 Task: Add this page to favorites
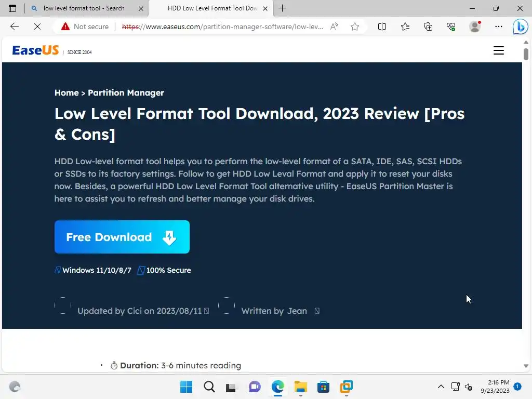355,26
